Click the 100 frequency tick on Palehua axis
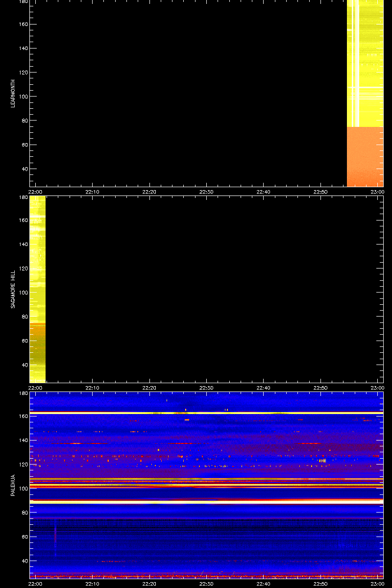This screenshot has width=392, height=588. tap(24, 489)
